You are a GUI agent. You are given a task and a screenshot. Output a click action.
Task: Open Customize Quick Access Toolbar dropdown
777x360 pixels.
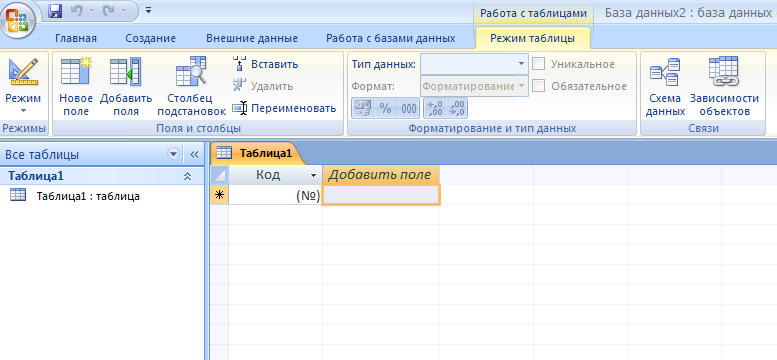[149, 10]
